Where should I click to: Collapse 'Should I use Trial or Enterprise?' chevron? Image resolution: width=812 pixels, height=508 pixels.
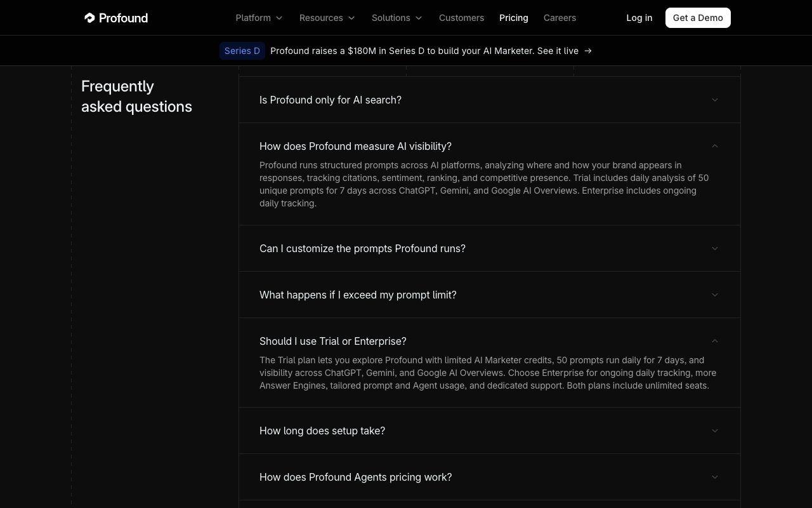pyautogui.click(x=715, y=341)
